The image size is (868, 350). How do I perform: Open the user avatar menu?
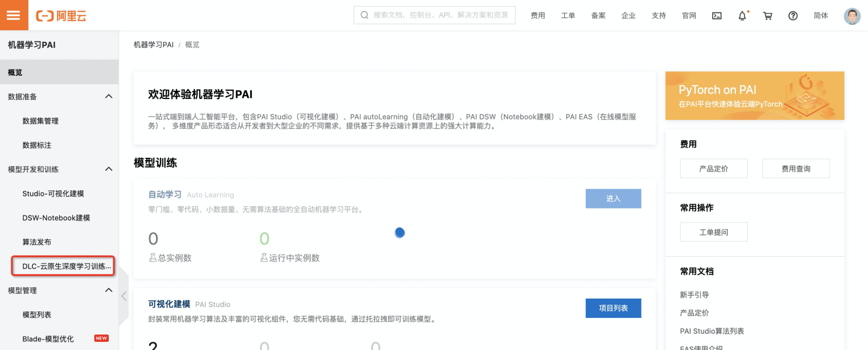[852, 16]
